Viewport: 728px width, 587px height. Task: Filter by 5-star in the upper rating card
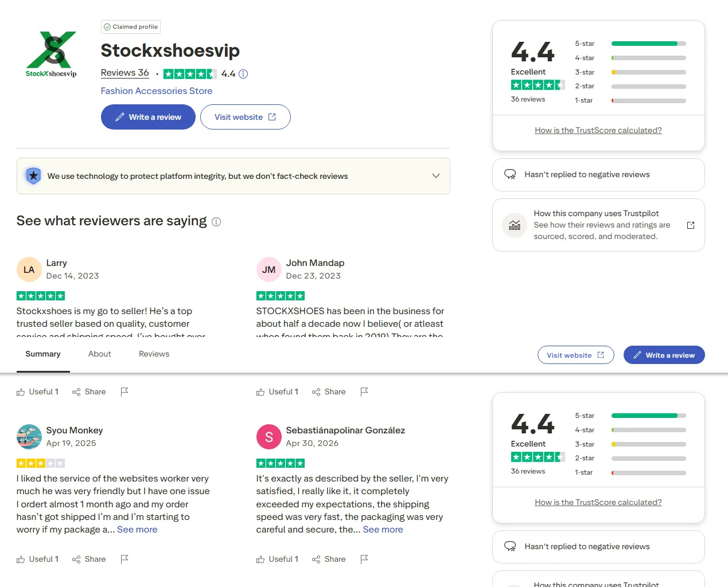click(630, 44)
